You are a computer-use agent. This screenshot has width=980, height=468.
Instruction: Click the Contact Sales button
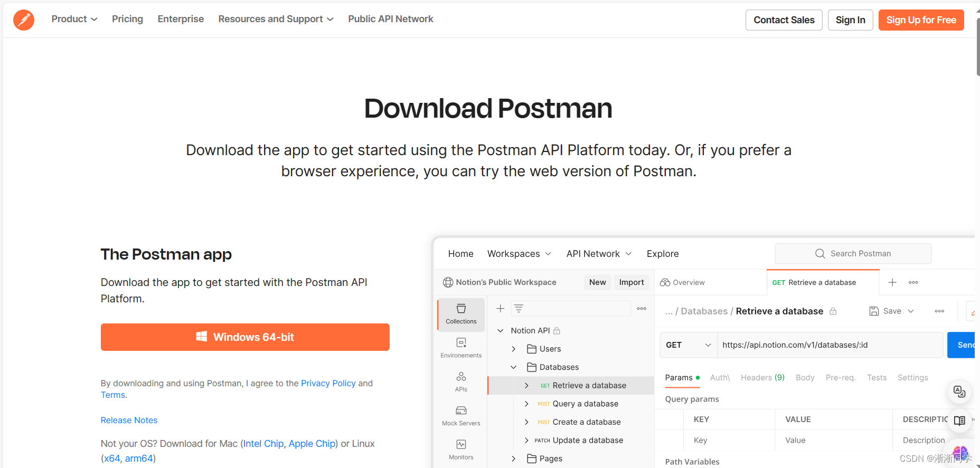[x=784, y=20]
